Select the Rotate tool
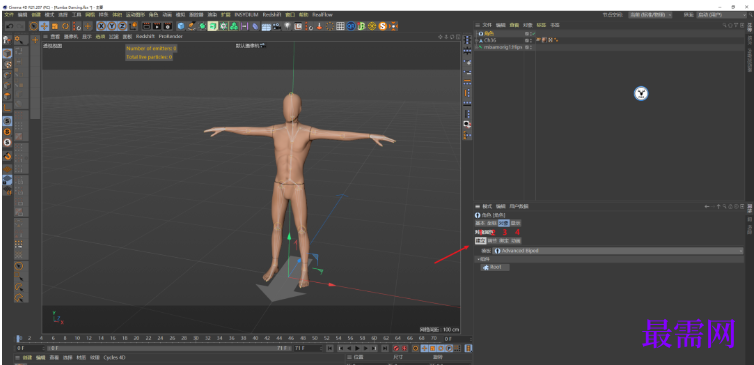 coord(65,26)
